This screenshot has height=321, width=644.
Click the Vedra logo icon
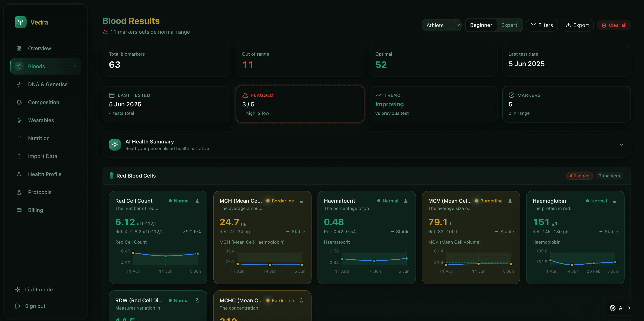pos(21,22)
